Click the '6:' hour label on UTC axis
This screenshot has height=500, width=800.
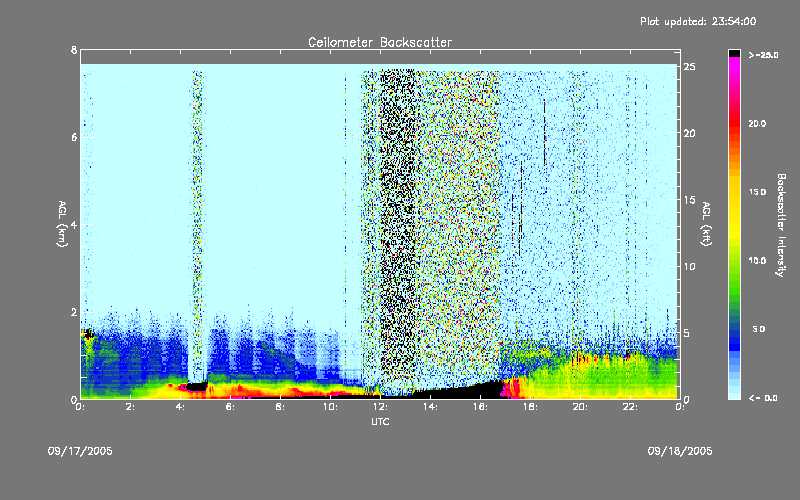click(x=231, y=407)
